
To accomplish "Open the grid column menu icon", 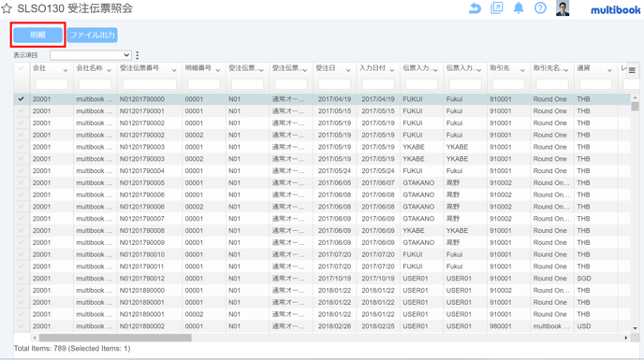I will tap(632, 70).
